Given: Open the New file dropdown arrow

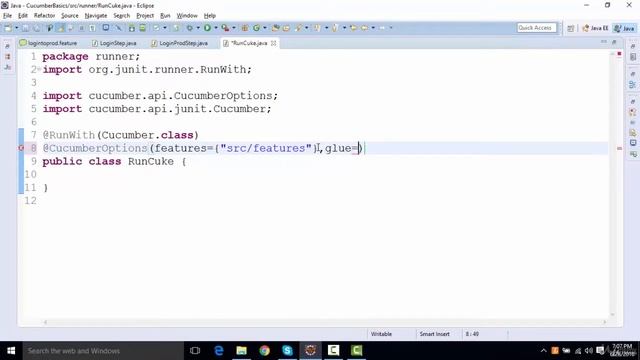Looking at the screenshot, I should [17, 28].
